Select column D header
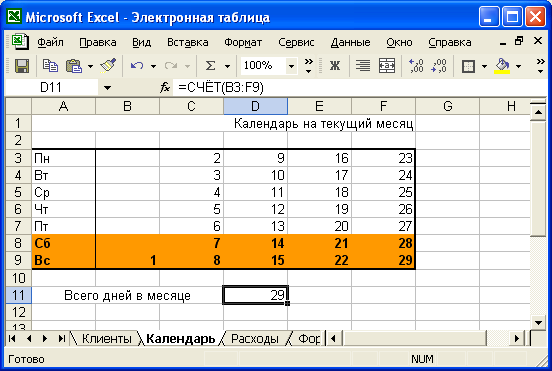552x371 pixels. click(255, 106)
